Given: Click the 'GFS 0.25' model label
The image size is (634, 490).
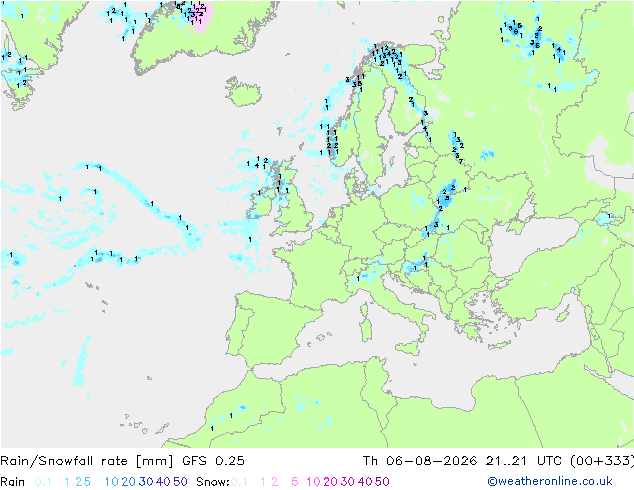Looking at the screenshot, I should tap(213, 461).
